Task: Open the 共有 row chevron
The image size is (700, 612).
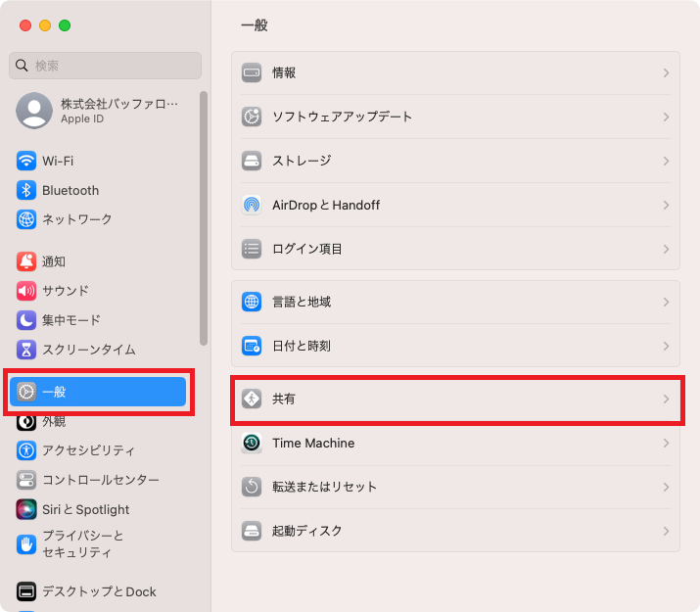Action: [666, 399]
